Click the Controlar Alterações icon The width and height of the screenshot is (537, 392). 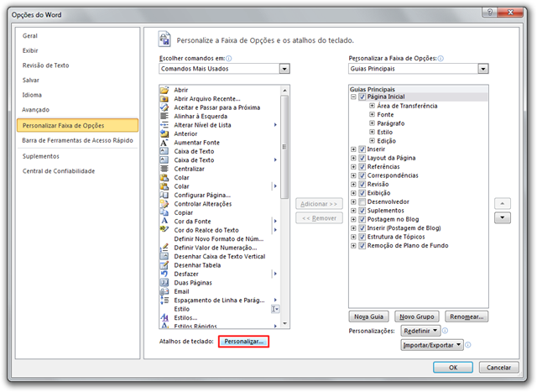tap(164, 204)
